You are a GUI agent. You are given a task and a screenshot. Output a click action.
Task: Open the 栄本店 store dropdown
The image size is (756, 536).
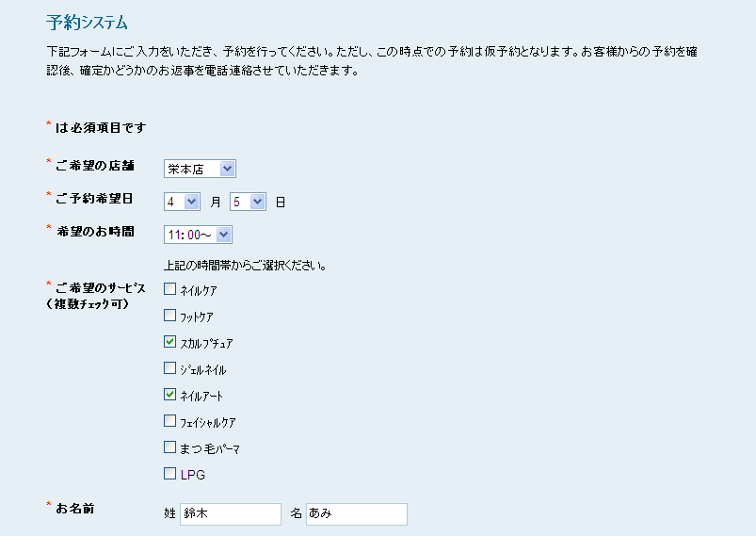click(x=200, y=169)
